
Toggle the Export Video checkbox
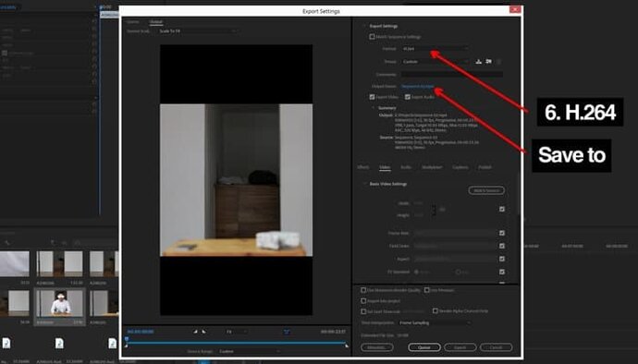(x=372, y=97)
